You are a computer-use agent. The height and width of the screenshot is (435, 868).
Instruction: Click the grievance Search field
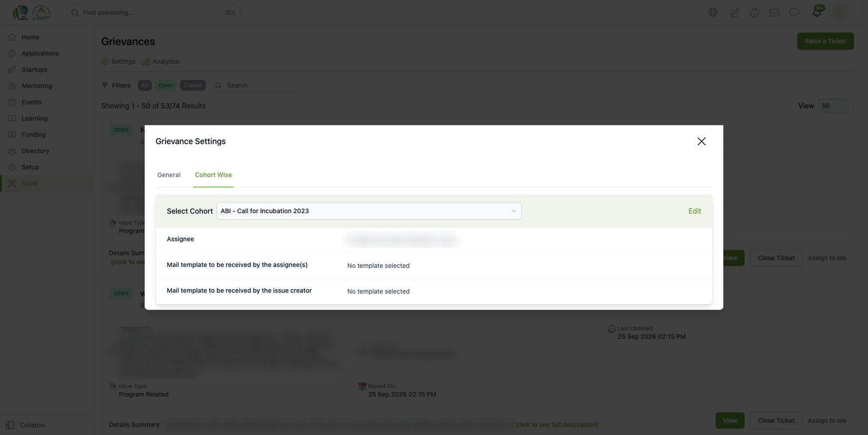256,85
